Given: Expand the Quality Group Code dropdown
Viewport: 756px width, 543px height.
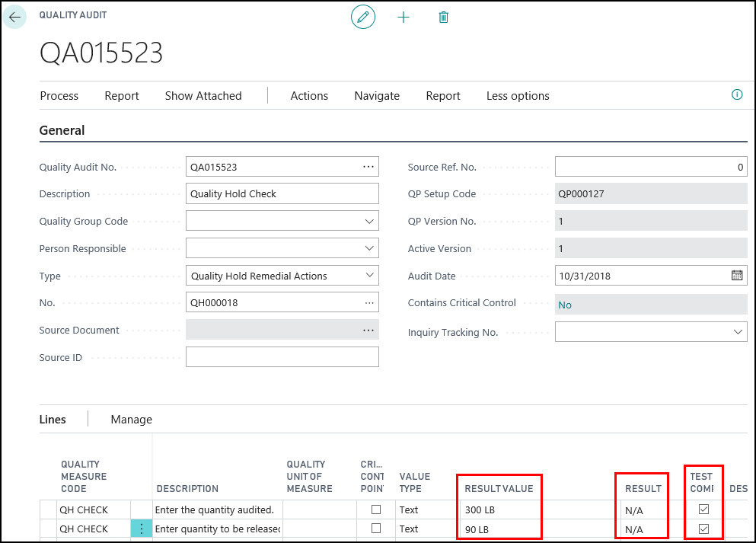Looking at the screenshot, I should [x=369, y=222].
